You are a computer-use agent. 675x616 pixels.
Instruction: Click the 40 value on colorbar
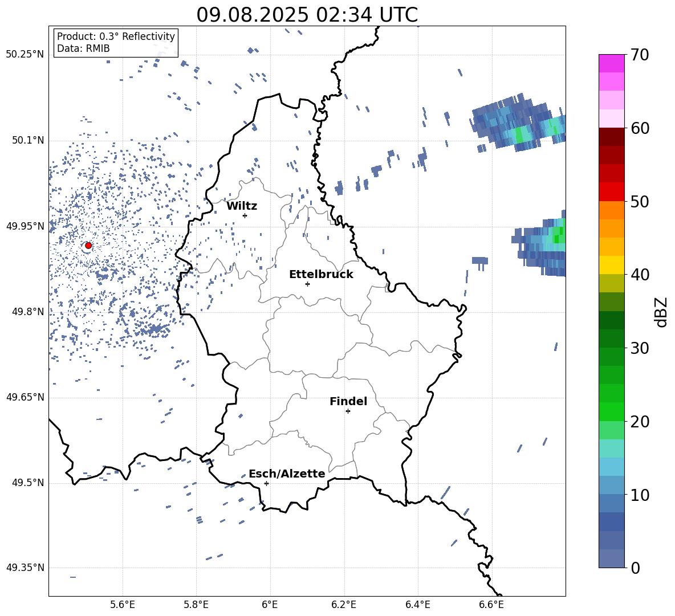point(640,275)
